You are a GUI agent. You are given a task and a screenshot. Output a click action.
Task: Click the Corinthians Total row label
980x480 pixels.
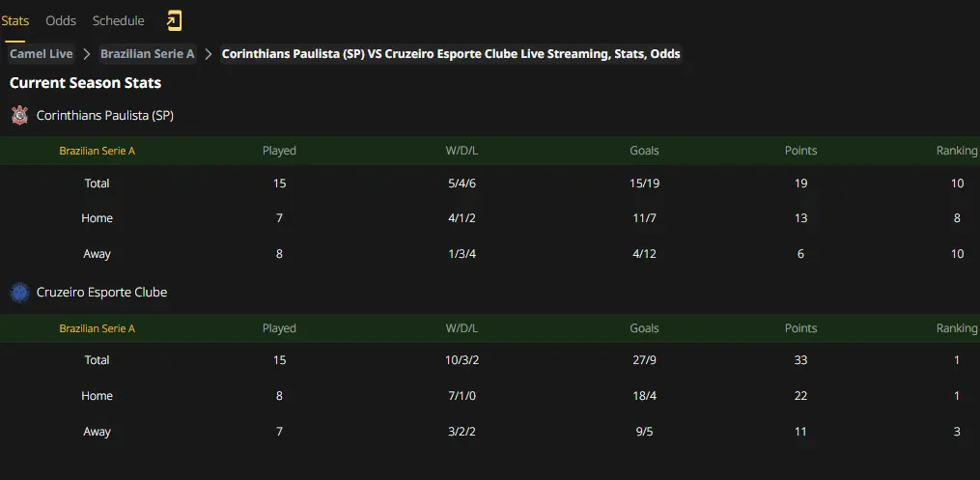coord(97,184)
